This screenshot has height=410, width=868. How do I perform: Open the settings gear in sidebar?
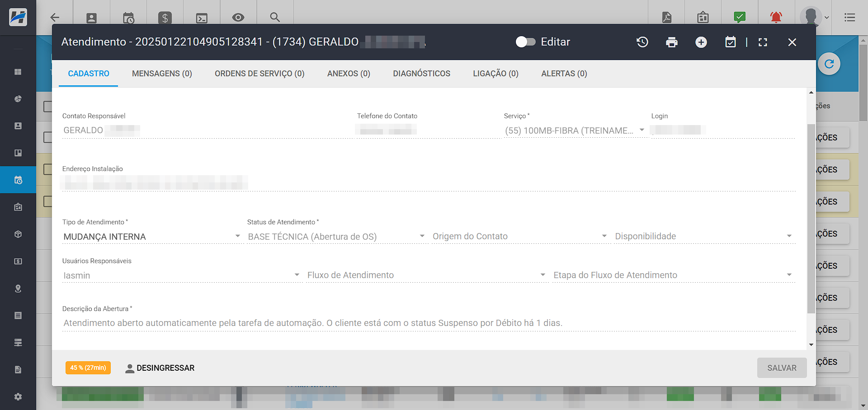[18, 397]
